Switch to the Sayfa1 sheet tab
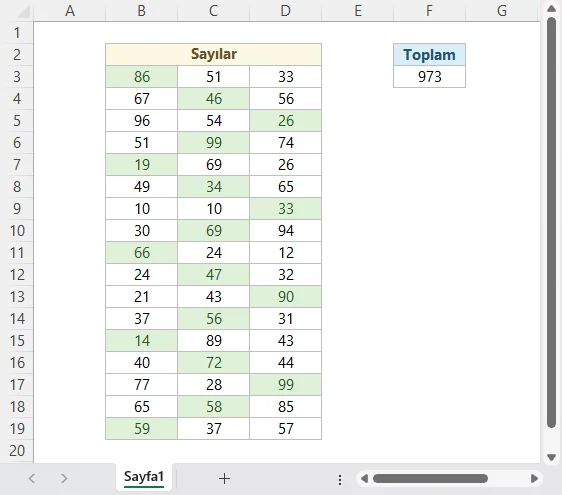The height and width of the screenshot is (495, 562). click(x=144, y=477)
